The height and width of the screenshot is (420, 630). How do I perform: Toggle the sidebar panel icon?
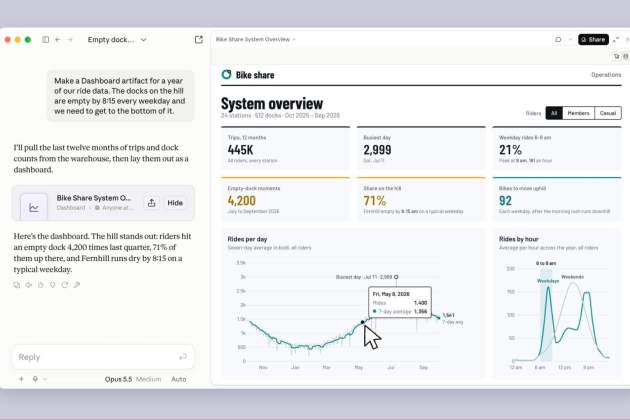coord(45,39)
